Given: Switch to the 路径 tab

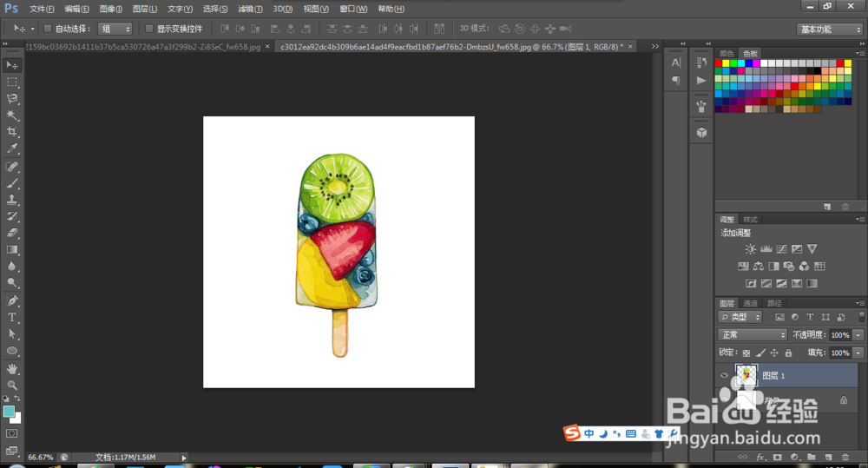Looking at the screenshot, I should coord(774,303).
